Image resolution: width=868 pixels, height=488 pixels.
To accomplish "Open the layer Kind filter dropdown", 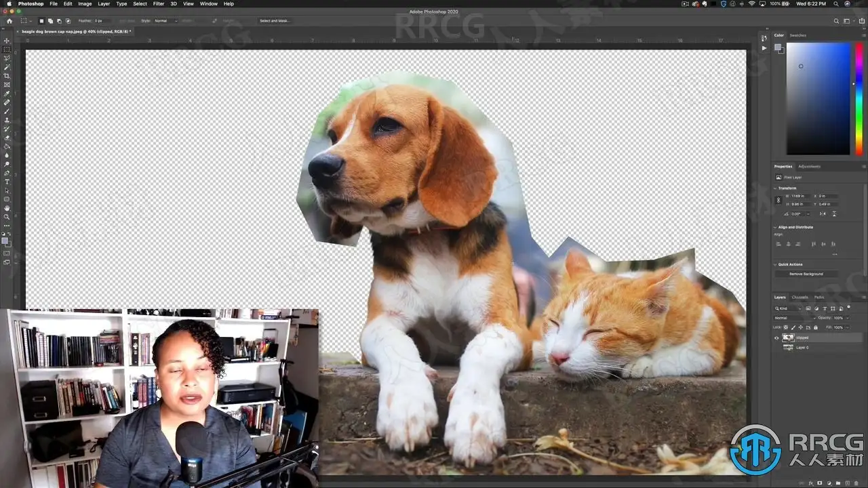I will (789, 308).
